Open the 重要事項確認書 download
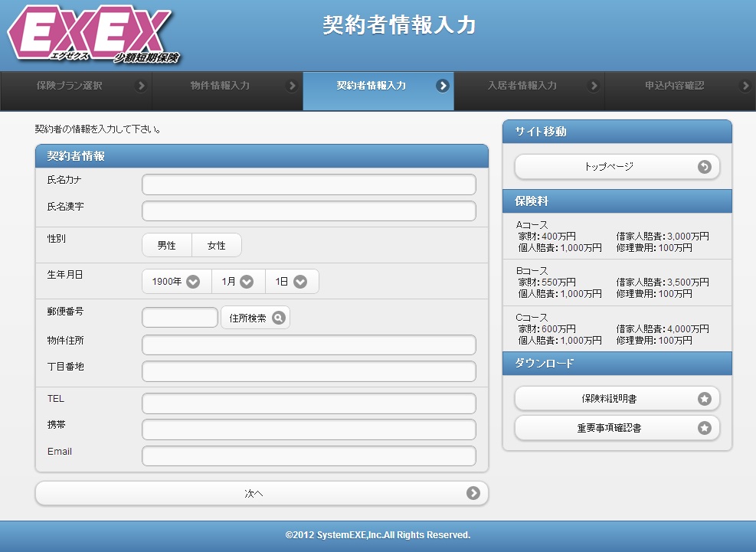The height and width of the screenshot is (552, 756). pyautogui.click(x=609, y=428)
